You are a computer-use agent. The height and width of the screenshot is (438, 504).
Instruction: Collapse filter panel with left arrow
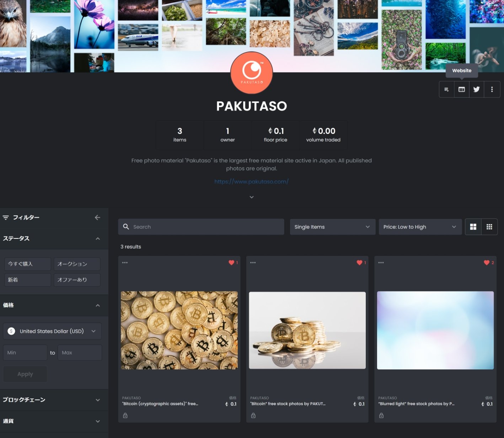97,217
